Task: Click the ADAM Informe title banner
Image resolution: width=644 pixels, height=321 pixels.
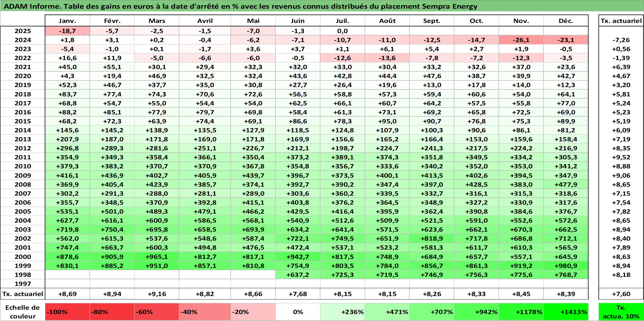Action: pos(322,6)
